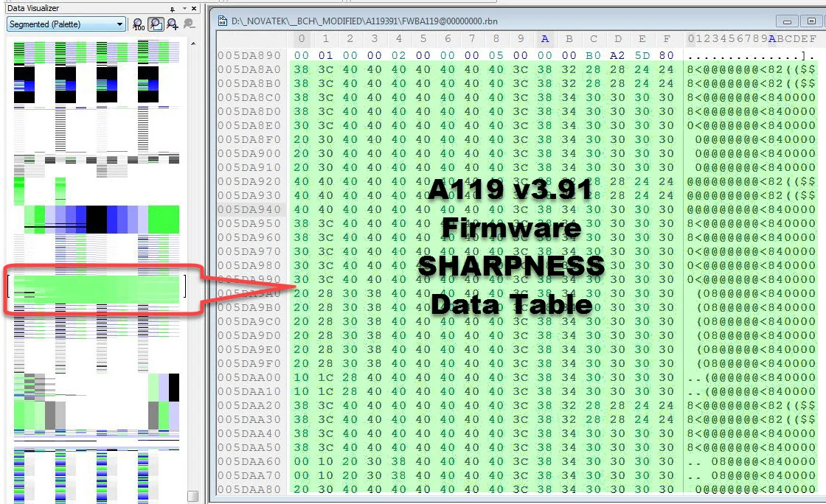
Task: Click offset 005DAA20
Action: [x=249, y=405]
